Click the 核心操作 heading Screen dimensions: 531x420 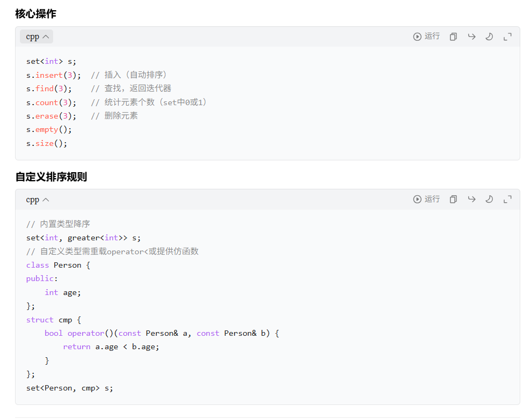coord(36,14)
